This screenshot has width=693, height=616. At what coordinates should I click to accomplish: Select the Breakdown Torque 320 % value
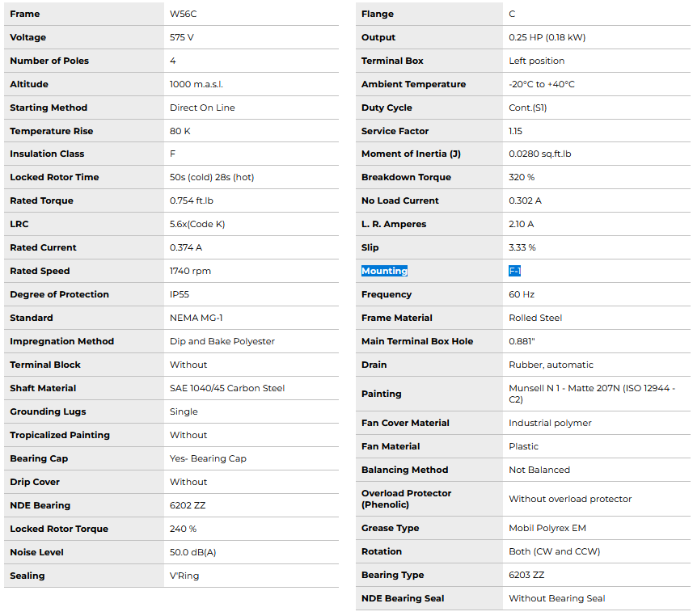click(522, 177)
